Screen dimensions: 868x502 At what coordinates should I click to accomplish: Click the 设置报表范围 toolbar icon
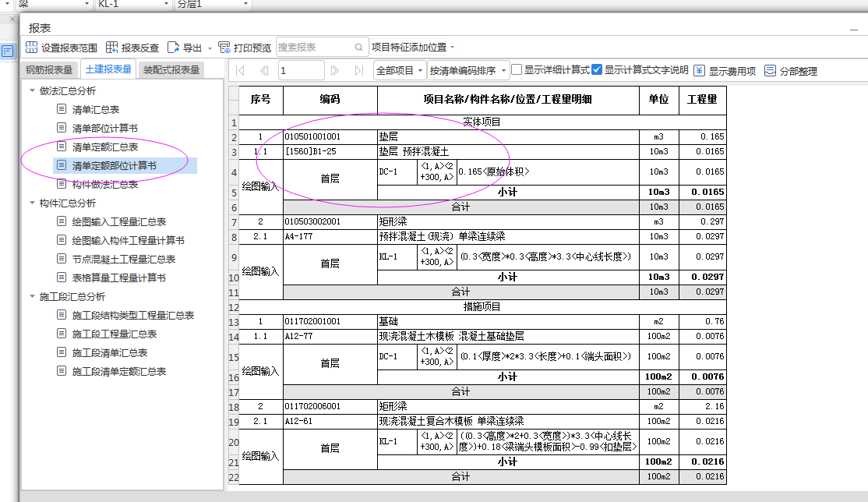(x=32, y=48)
